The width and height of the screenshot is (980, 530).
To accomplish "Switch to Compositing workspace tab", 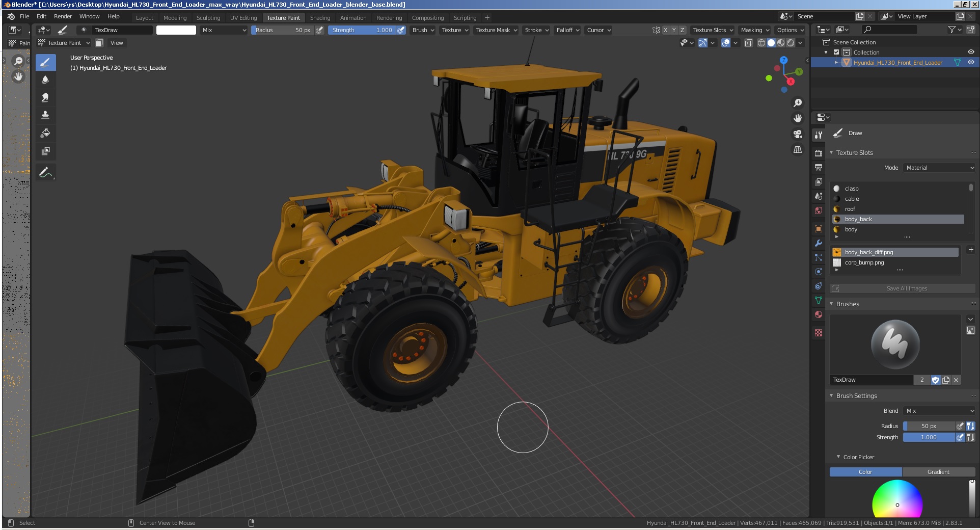I will click(x=428, y=17).
